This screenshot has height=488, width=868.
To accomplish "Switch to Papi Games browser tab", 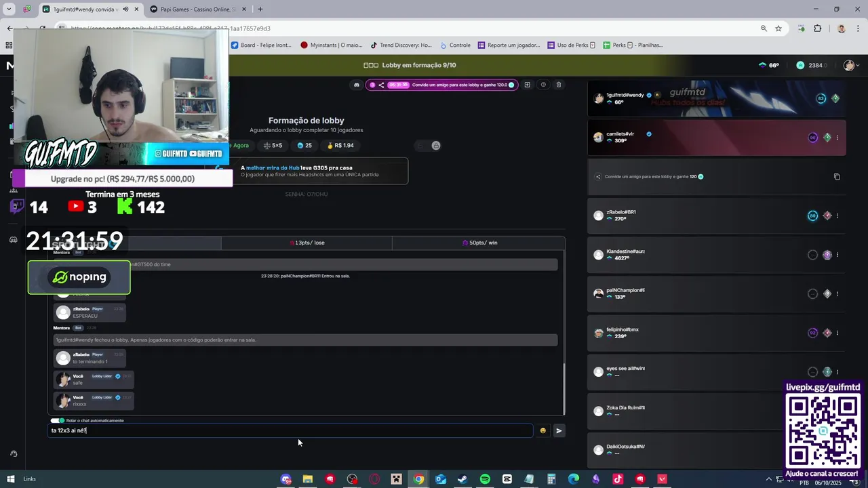I will [198, 9].
